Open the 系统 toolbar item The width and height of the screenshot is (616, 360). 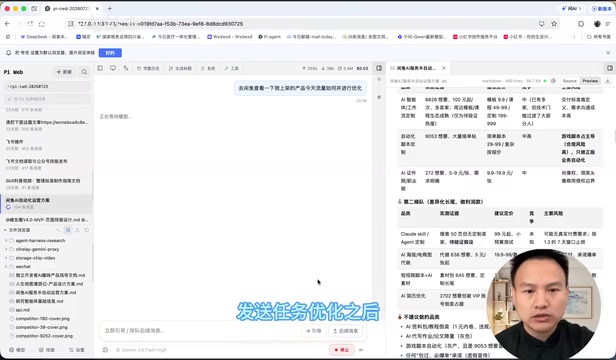pyautogui.click(x=208, y=68)
